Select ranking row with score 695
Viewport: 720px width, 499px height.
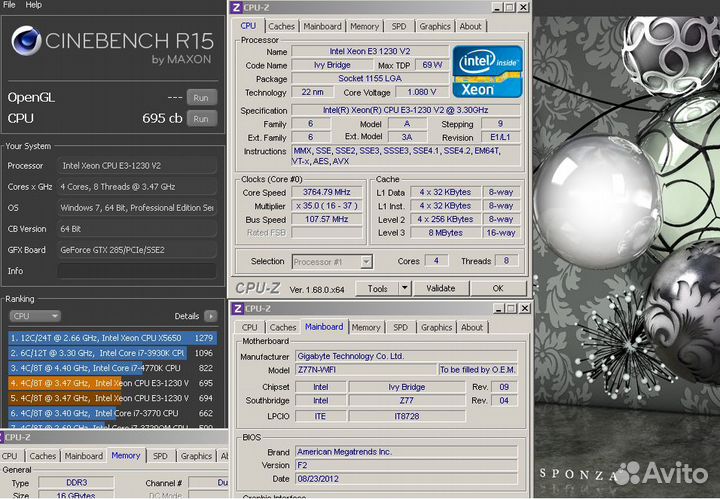pyautogui.click(x=112, y=383)
